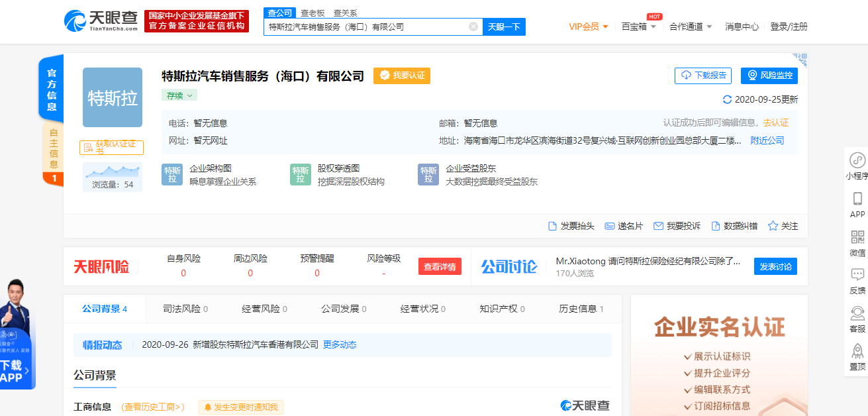Click the 下载报告 button
Screen dimensions: 868x416
pyautogui.click(x=703, y=76)
